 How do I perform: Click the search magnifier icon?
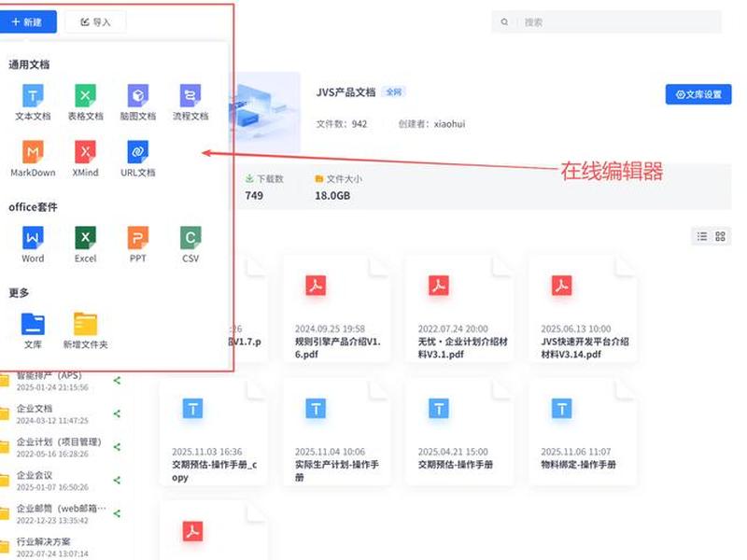[x=504, y=21]
